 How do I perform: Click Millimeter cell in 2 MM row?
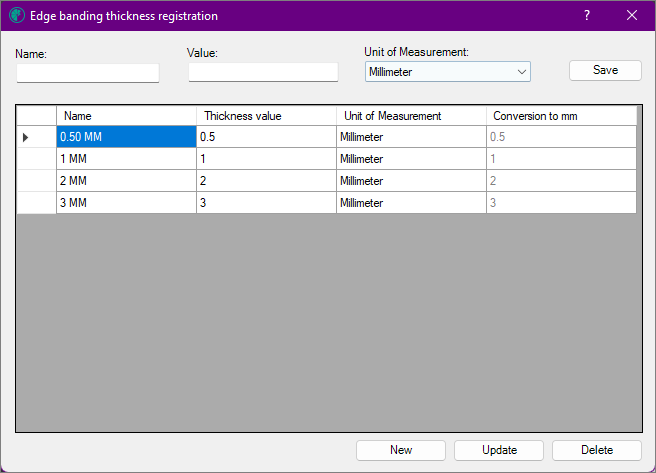coord(412,181)
